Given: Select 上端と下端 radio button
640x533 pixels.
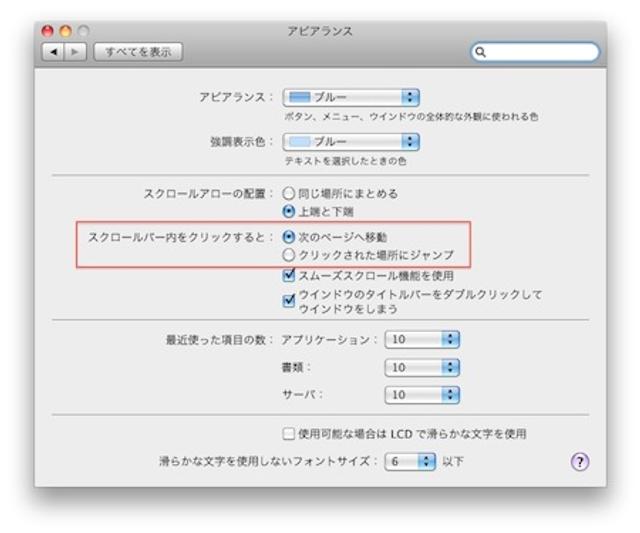Looking at the screenshot, I should tap(289, 212).
